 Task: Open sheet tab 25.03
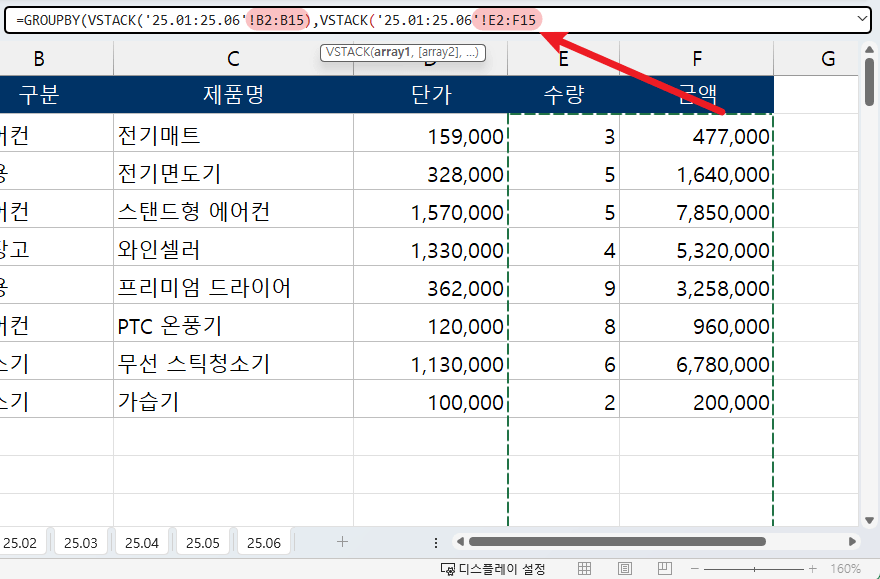click(x=80, y=543)
